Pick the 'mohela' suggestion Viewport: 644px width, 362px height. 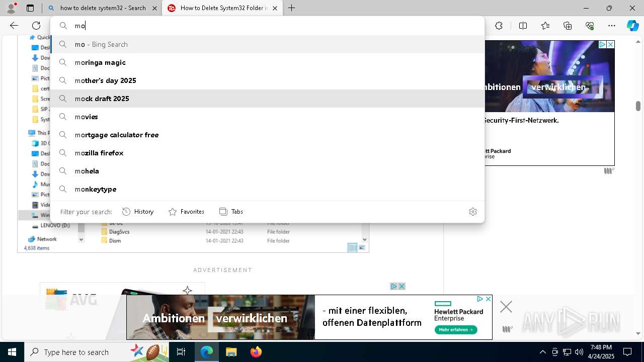267,171
